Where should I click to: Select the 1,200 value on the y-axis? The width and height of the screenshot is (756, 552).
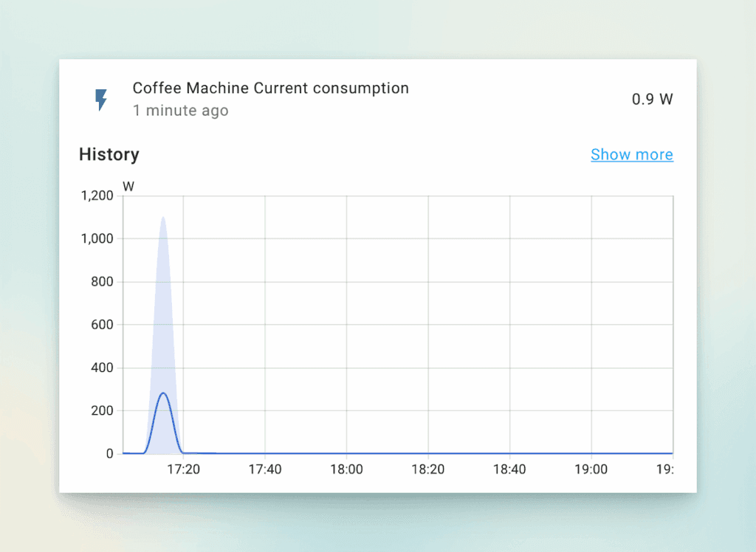pyautogui.click(x=97, y=196)
